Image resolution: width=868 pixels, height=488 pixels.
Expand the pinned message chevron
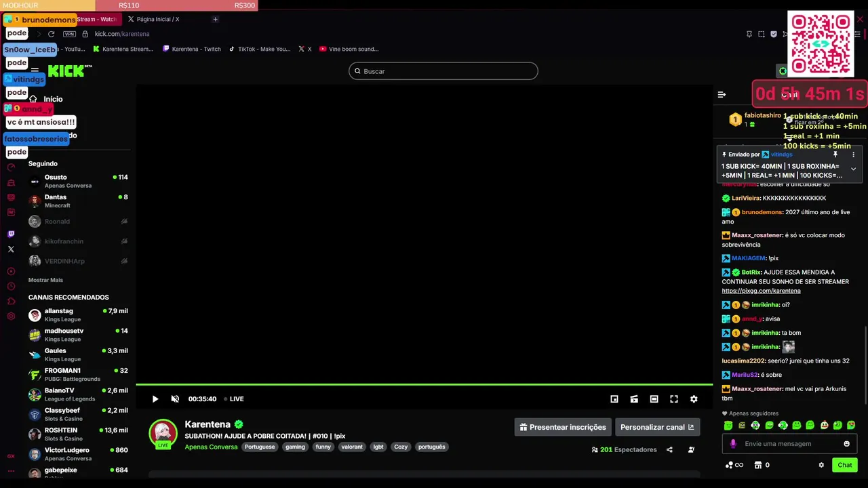point(853,169)
